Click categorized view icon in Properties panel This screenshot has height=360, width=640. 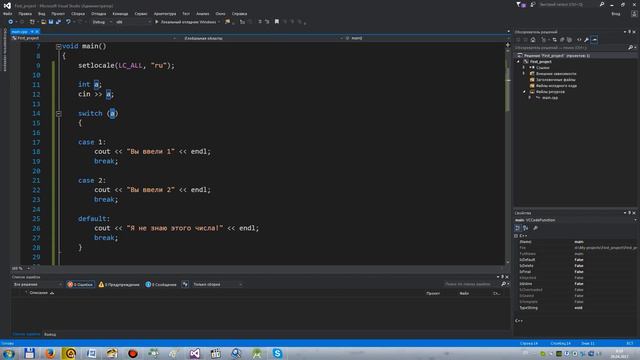(x=518, y=228)
